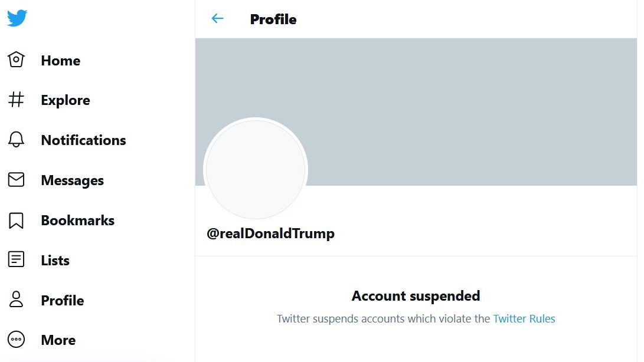Go back using the left arrow
Screen dimensions: 644x362
point(217,19)
